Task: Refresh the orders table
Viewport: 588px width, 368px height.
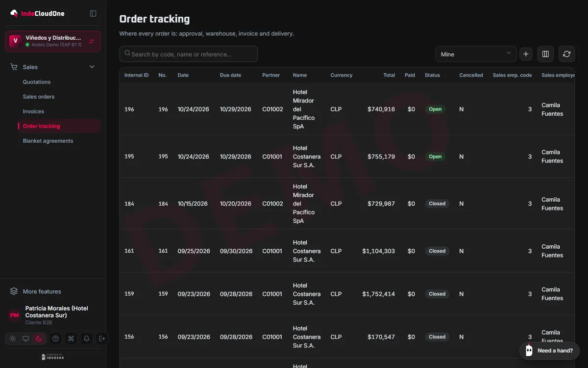Action: pos(567,54)
